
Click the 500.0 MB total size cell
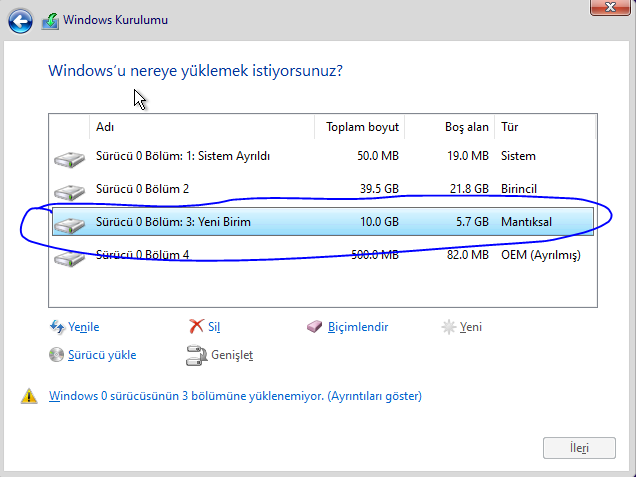point(375,255)
